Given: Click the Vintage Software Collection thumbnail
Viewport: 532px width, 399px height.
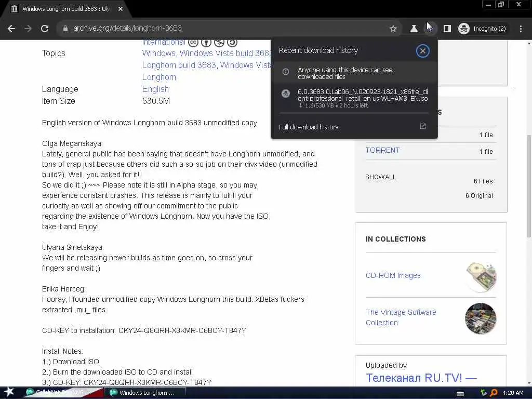Looking at the screenshot, I should tap(481, 318).
